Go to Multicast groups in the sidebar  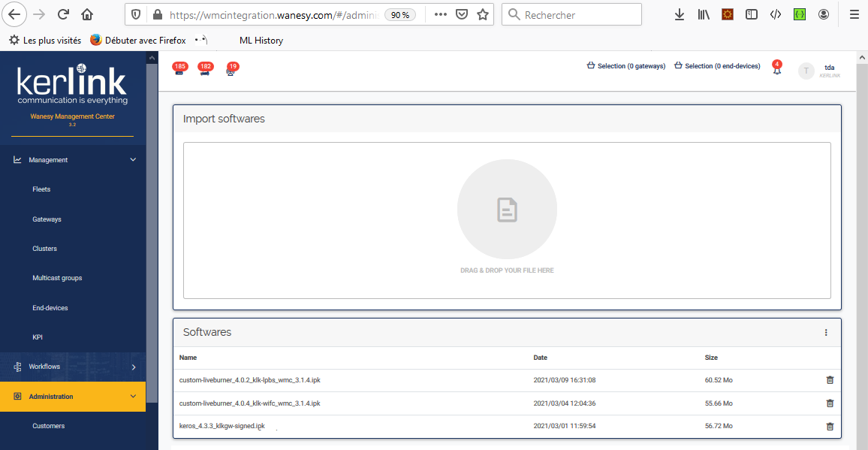click(57, 278)
